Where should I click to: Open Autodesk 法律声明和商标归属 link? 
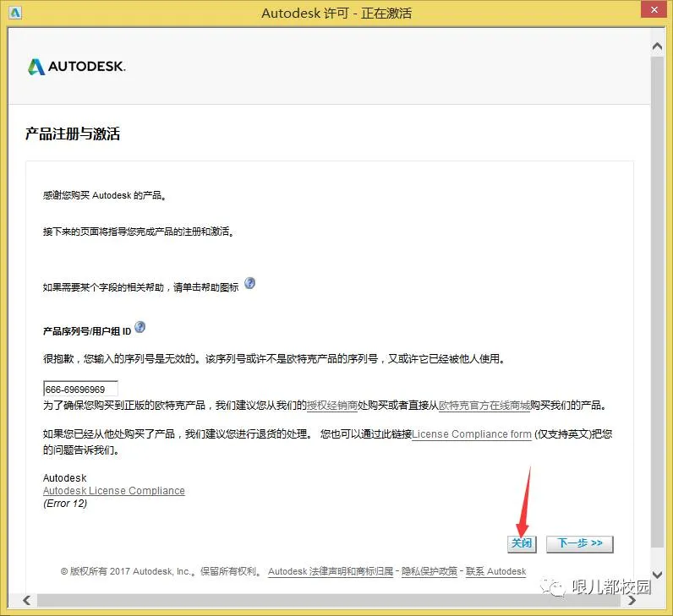[331, 571]
